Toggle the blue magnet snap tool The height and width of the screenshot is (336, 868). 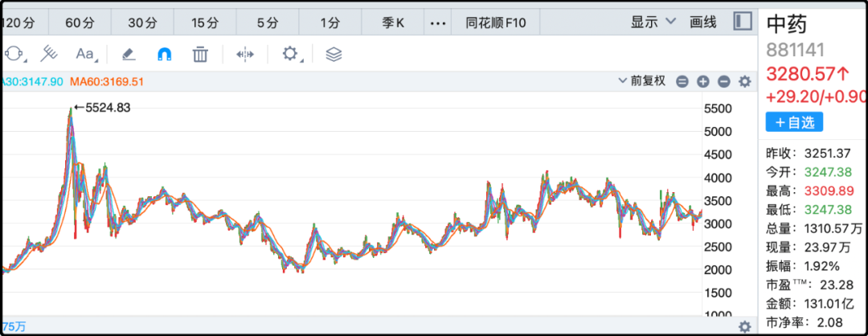coord(164,55)
